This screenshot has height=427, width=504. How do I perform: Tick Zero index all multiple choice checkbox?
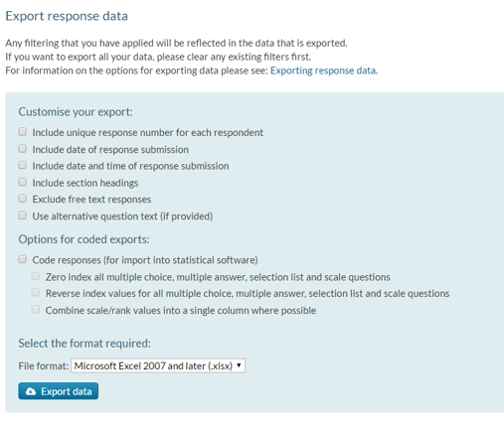click(36, 276)
